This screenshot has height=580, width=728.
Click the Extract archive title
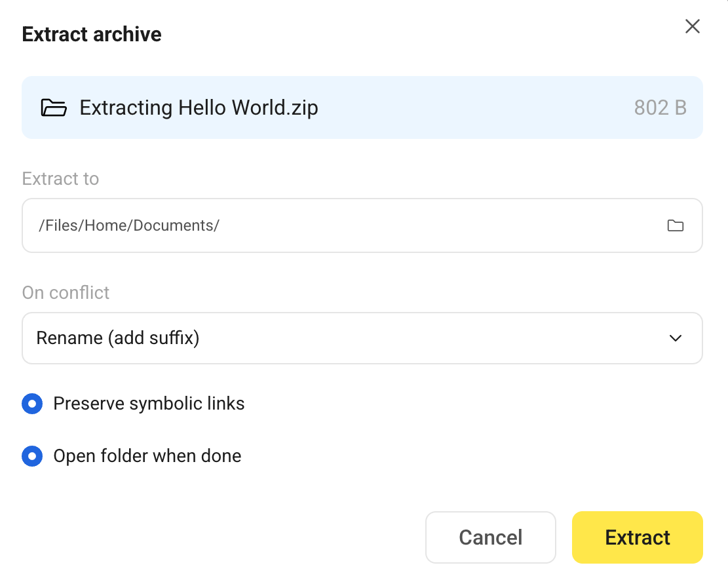click(92, 34)
